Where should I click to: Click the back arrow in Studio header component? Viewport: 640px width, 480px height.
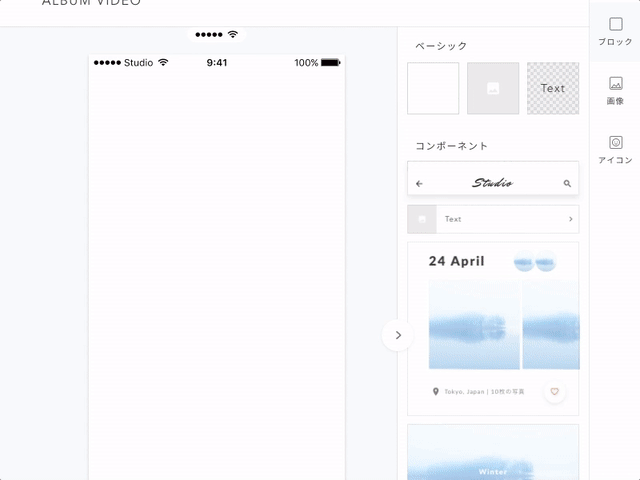click(x=419, y=184)
